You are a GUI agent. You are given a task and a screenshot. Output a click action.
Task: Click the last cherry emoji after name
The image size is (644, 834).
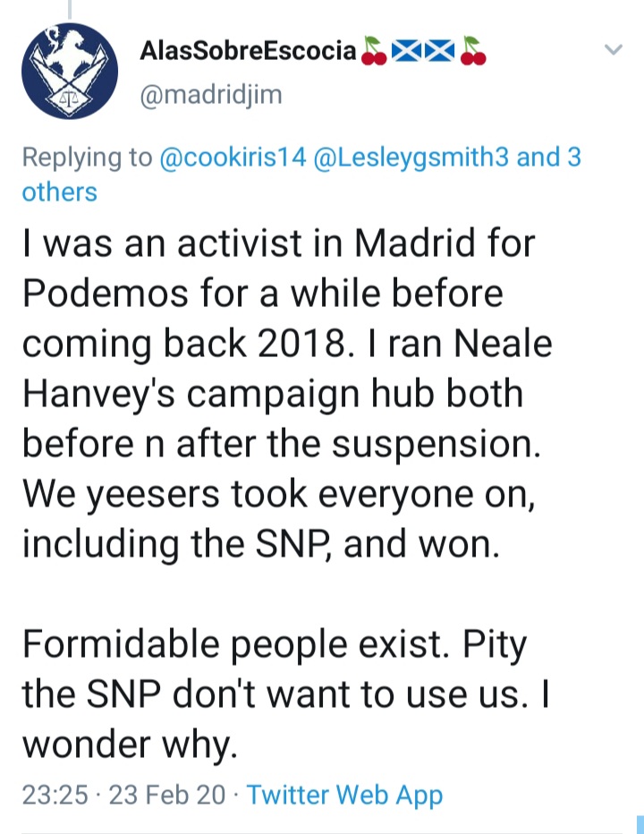pyautogui.click(x=473, y=51)
